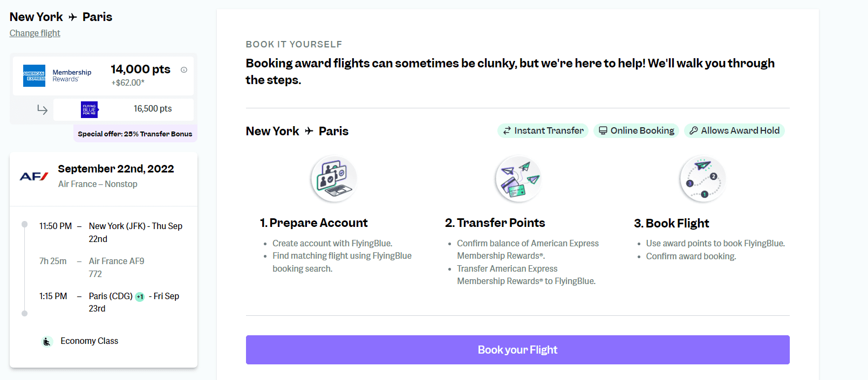This screenshot has width=868, height=380.
Task: Open the Change flight link
Action: pos(35,33)
